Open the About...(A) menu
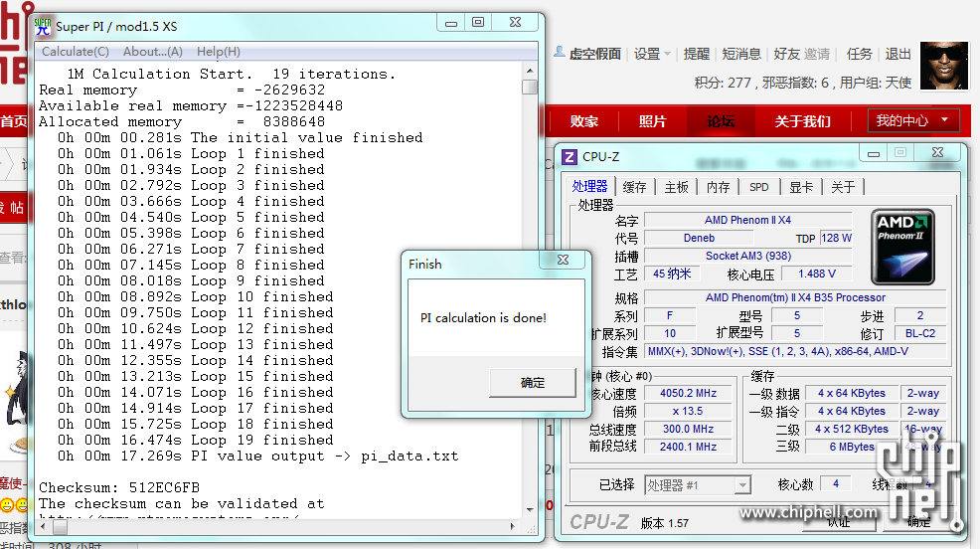980x549 pixels. pos(153,52)
